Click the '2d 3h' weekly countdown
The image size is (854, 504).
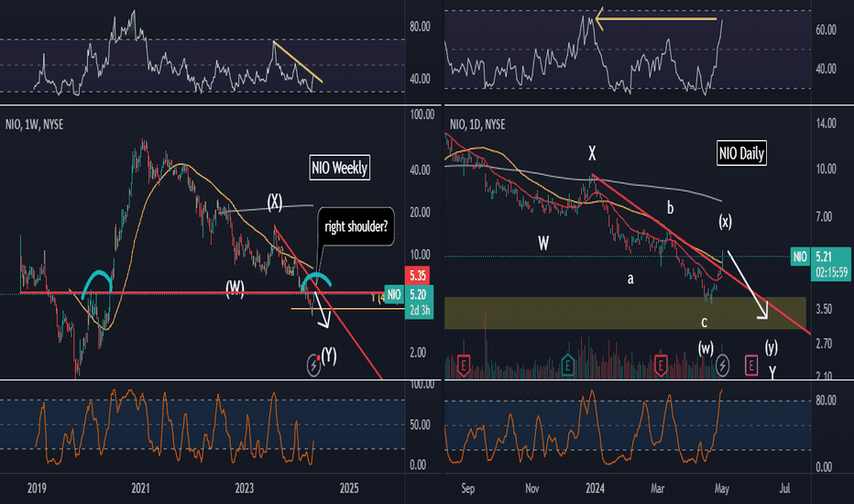coord(420,312)
